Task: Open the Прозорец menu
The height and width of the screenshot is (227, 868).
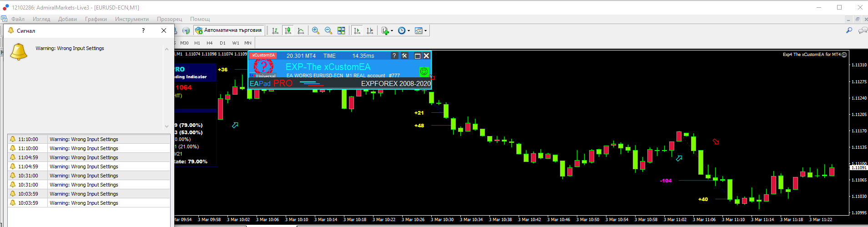Action: point(169,19)
